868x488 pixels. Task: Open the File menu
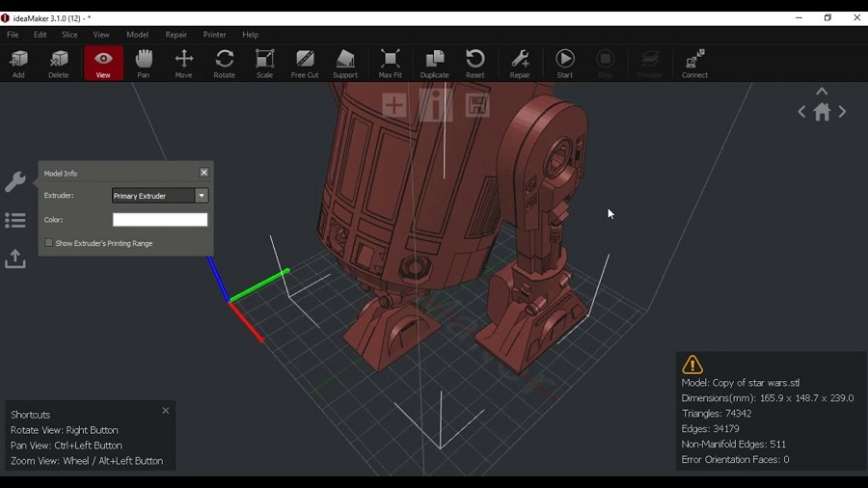13,35
